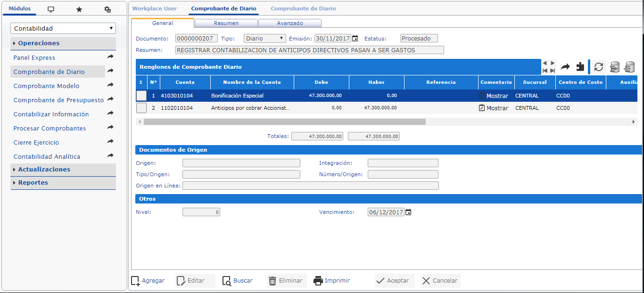
Task: Switch to the Workplace User tab
Action: point(155,8)
